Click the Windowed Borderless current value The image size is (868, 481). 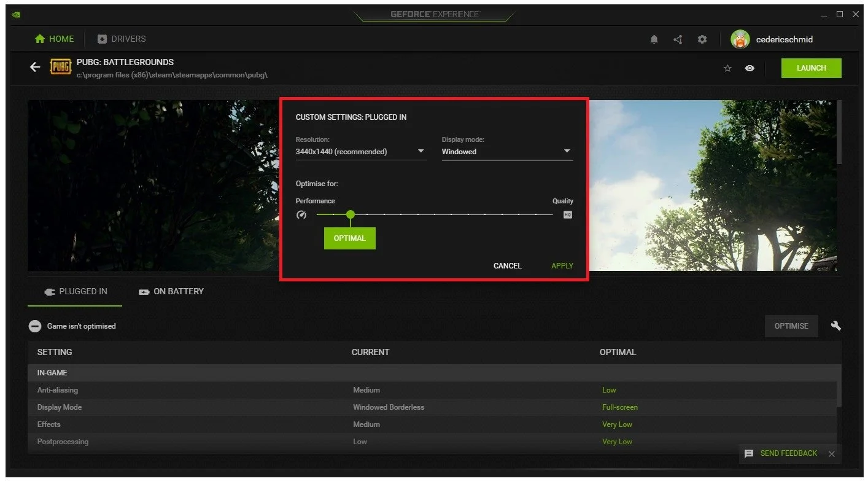389,407
